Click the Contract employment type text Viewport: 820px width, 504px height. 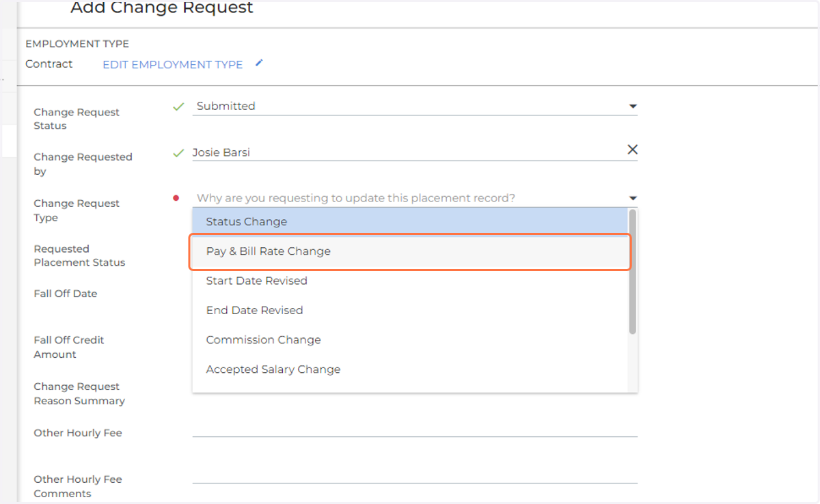point(49,64)
